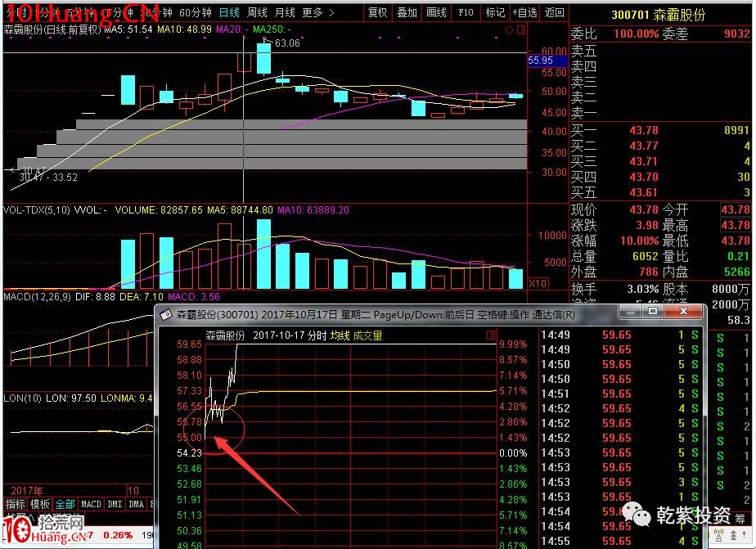Viewport: 756px width, 549px height.
Task: Click the 换手 value 3.03%
Action: tap(643, 289)
